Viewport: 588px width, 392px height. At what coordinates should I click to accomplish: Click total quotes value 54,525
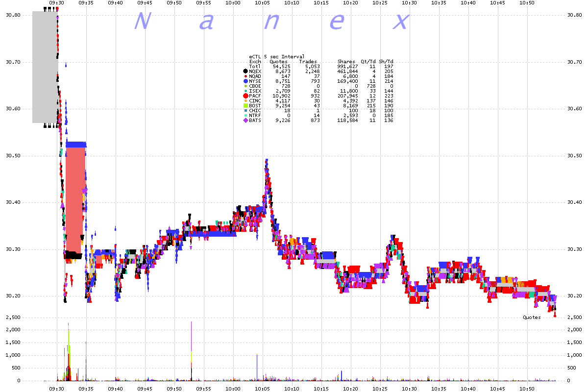[282, 66]
